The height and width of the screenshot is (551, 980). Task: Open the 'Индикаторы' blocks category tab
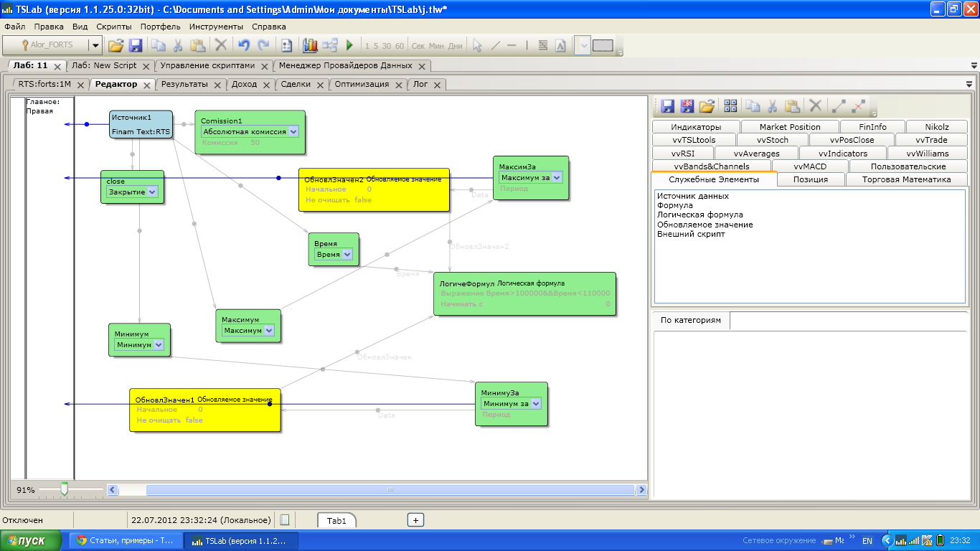(x=696, y=127)
